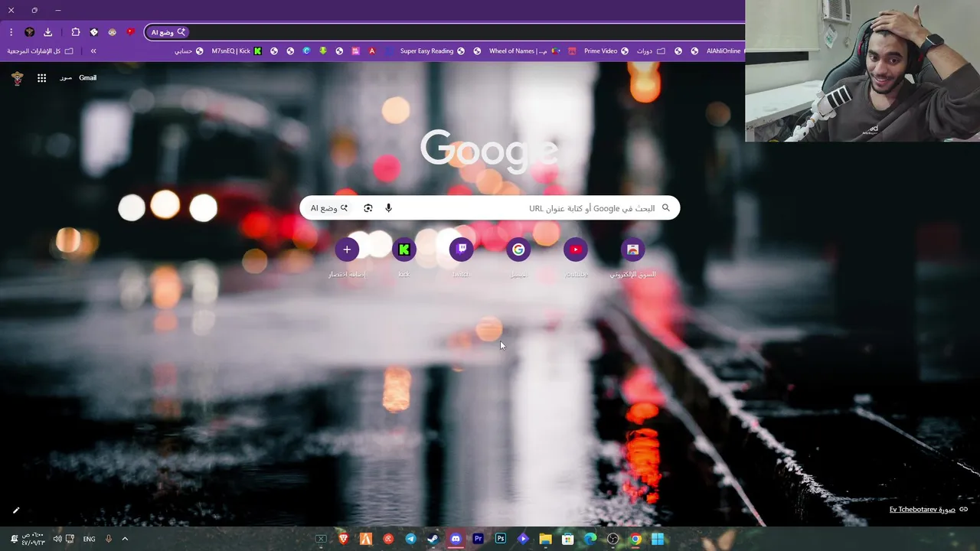Expand the system tray hidden icons
980x551 pixels.
tap(125, 539)
